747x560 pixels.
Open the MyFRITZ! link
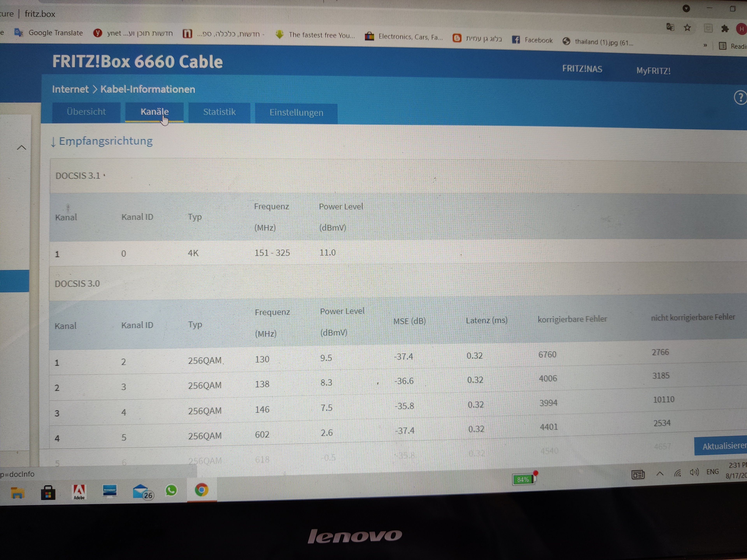[653, 71]
